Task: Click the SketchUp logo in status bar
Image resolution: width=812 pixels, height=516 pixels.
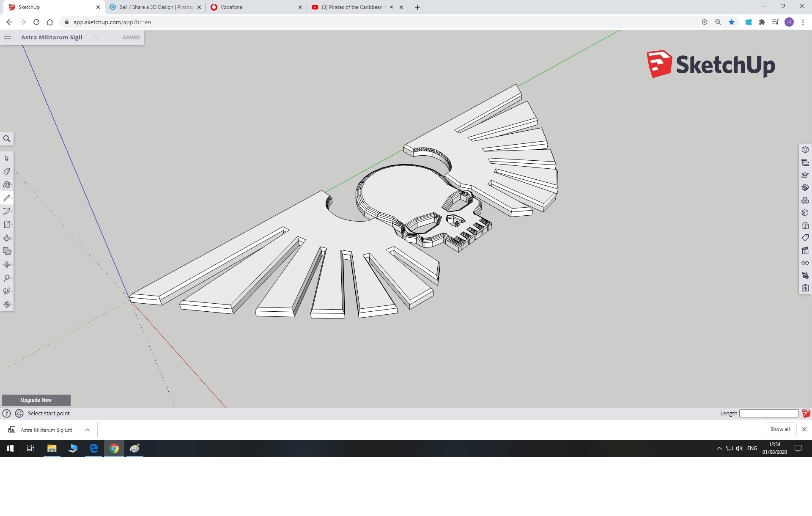Action: (806, 414)
